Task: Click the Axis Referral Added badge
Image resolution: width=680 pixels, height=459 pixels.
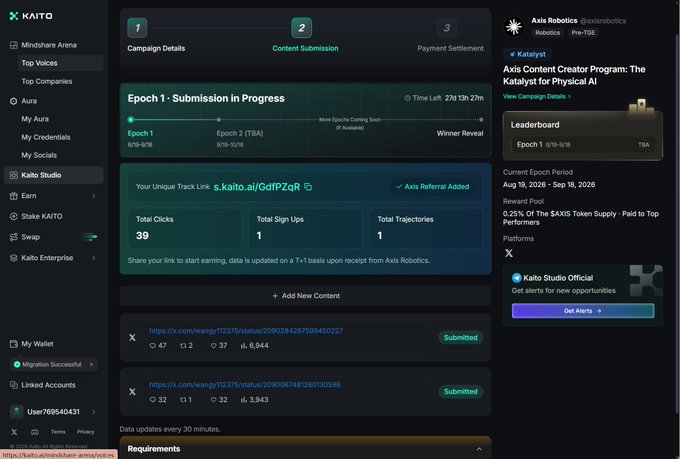Action: 432,187
